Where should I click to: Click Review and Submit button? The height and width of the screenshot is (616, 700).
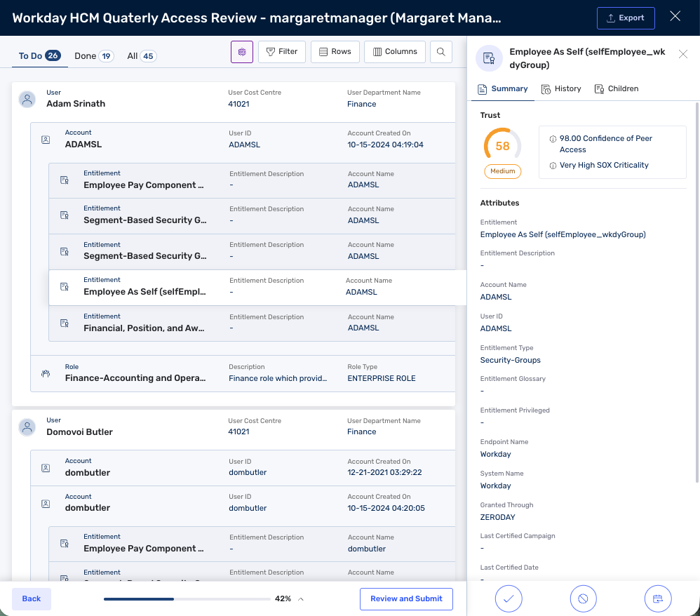pyautogui.click(x=406, y=598)
